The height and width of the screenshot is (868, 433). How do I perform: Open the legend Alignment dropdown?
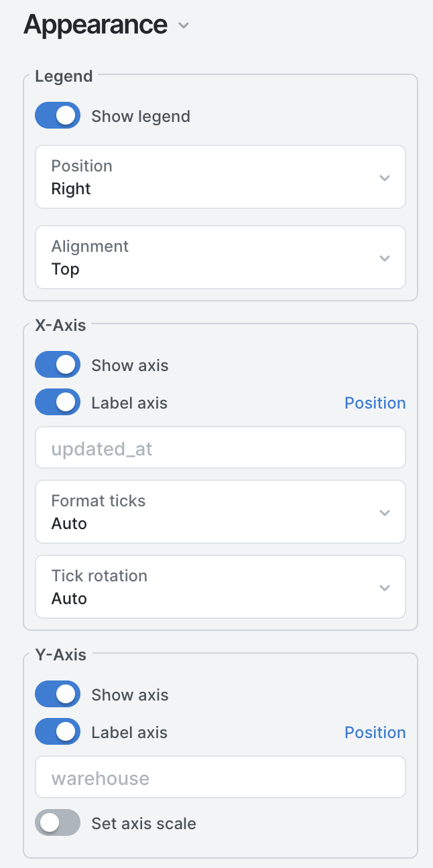[x=220, y=258]
